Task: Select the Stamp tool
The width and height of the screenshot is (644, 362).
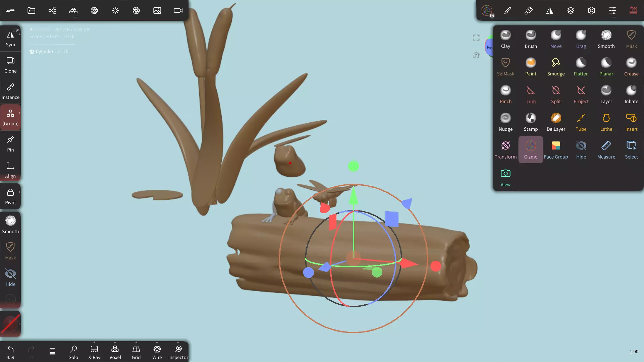Action: [x=531, y=122]
